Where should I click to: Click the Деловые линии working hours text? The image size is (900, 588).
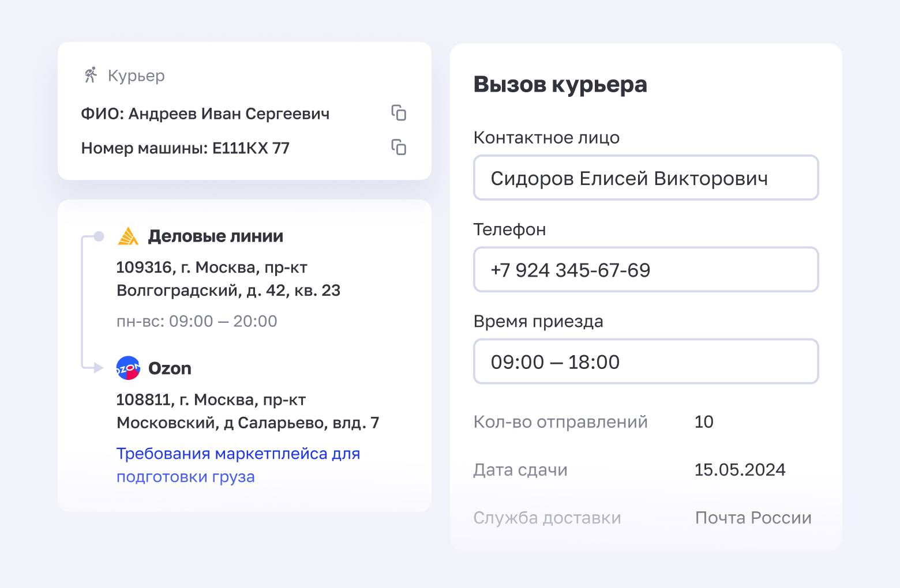click(x=196, y=321)
